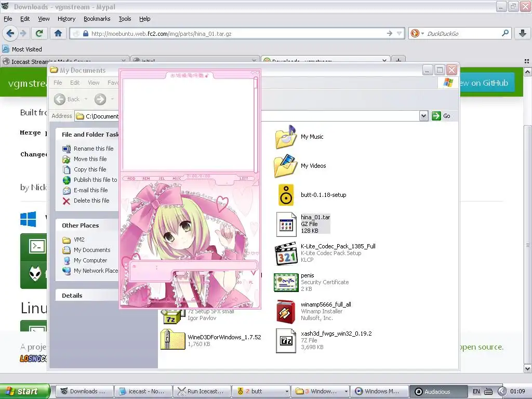The width and height of the screenshot is (532, 399).
Task: Select the winamp5666_full_all installer icon
Action: click(x=285, y=312)
